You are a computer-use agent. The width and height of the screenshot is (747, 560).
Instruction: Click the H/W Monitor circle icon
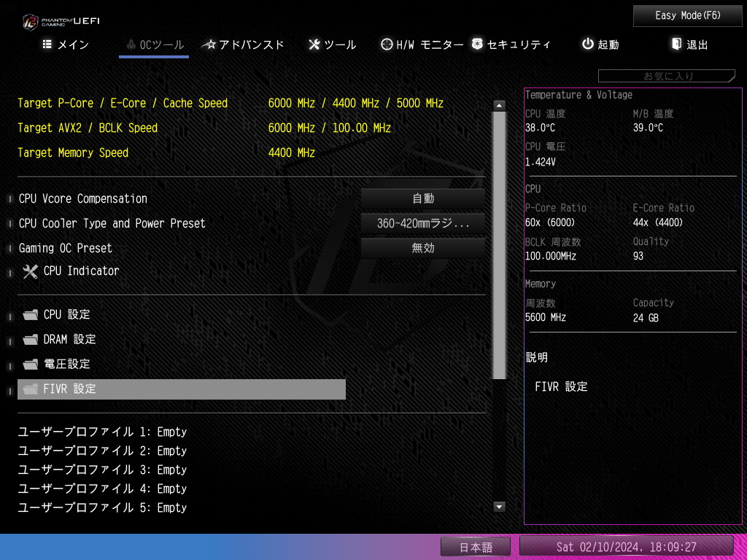click(x=387, y=44)
